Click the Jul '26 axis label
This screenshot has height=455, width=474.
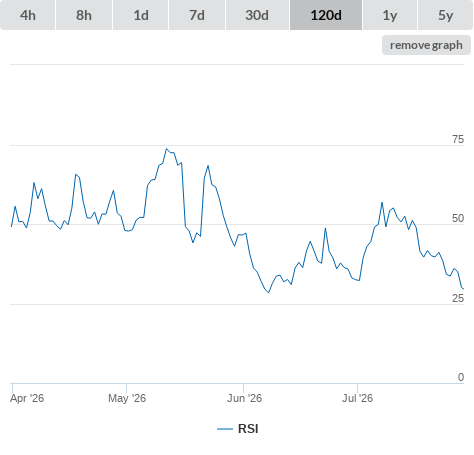click(357, 398)
